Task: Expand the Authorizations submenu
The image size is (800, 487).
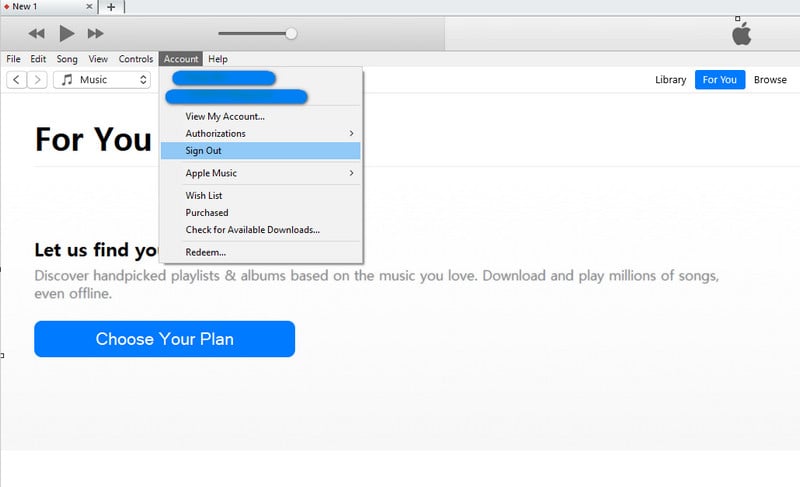Action: (x=261, y=133)
